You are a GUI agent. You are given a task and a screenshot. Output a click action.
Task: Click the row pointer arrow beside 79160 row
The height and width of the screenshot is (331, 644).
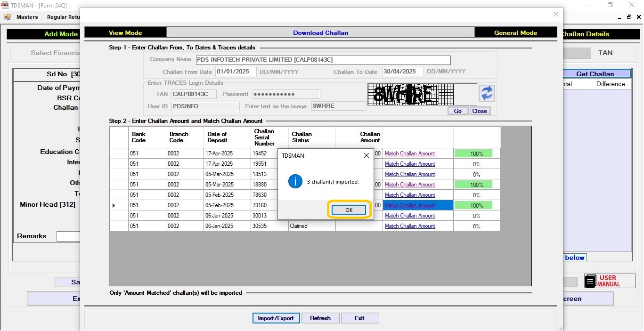pyautogui.click(x=114, y=205)
